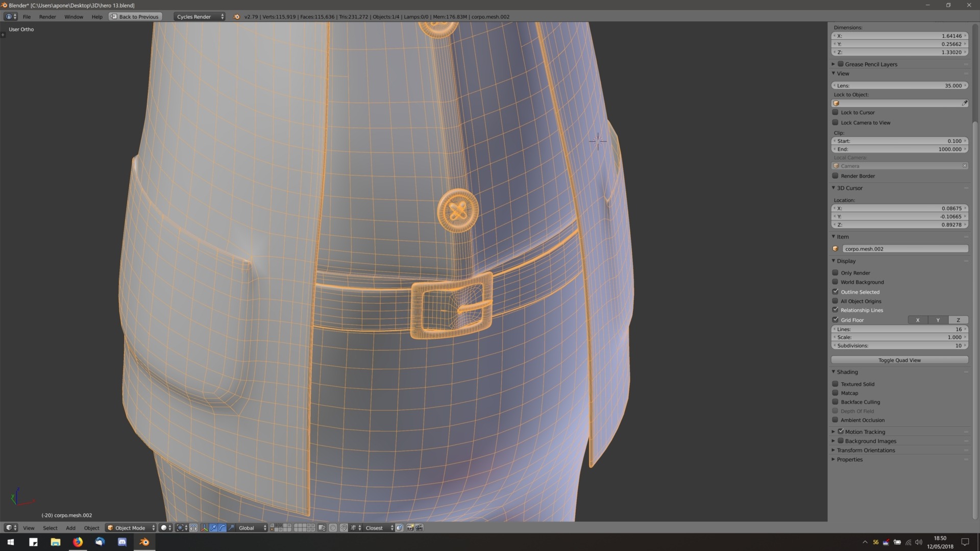
Task: Open Thunderbird from the taskbar
Action: pos(100,542)
